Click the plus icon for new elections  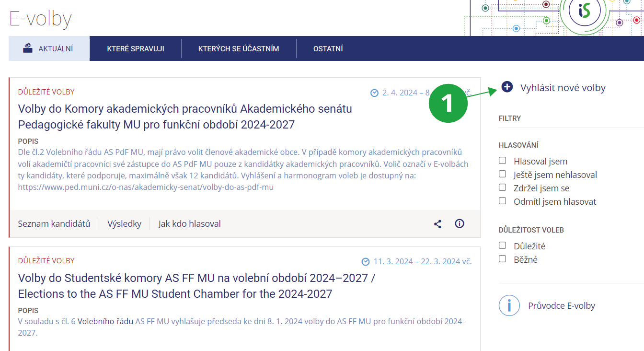click(x=507, y=87)
